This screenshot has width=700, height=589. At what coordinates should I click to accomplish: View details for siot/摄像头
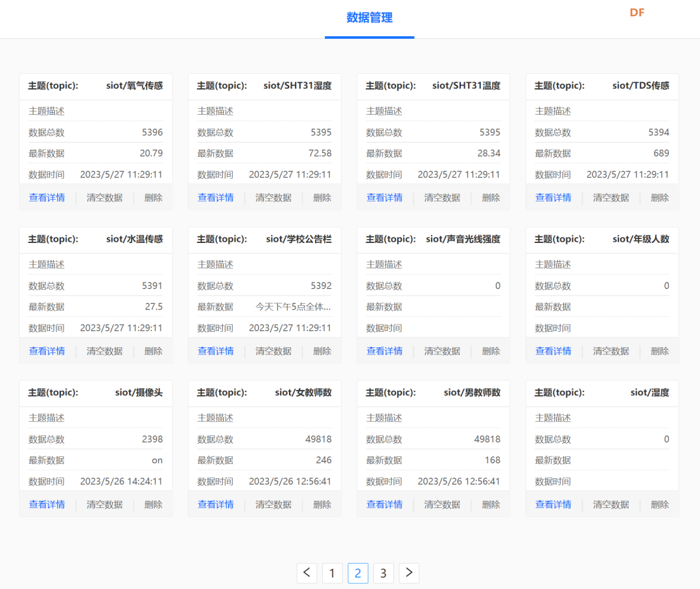[x=47, y=504]
